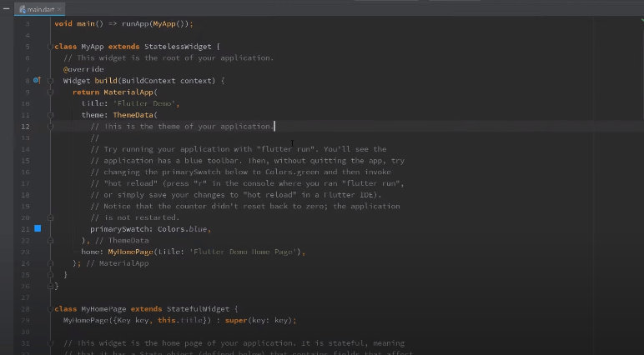Click fold end marker beside // MaterialApp
The image size is (644, 355).
tap(51, 263)
